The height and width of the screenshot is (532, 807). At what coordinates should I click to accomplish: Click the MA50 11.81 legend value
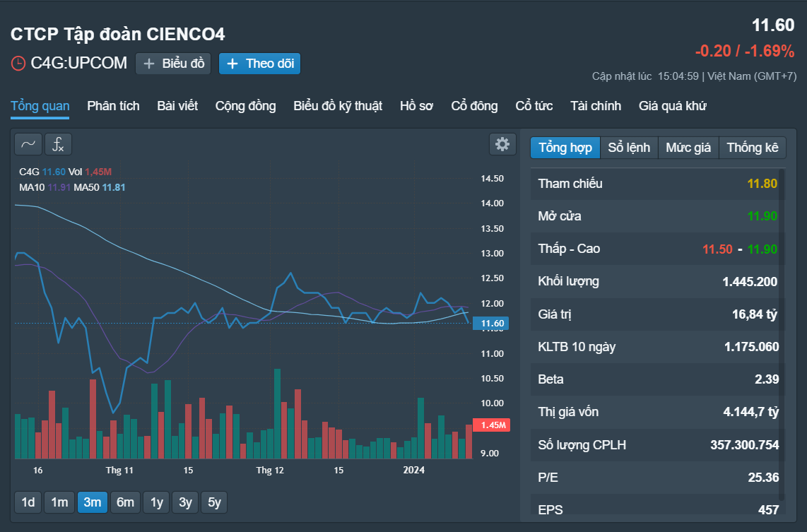[x=114, y=187]
